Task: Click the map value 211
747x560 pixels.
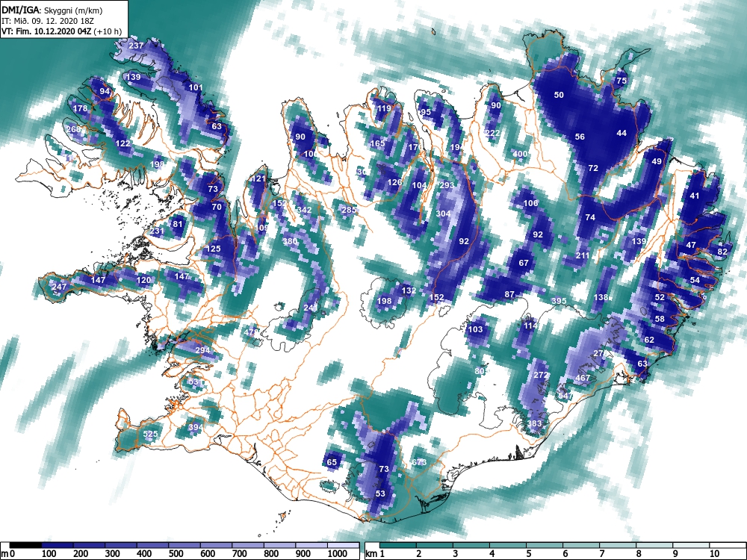Action: pyautogui.click(x=583, y=255)
